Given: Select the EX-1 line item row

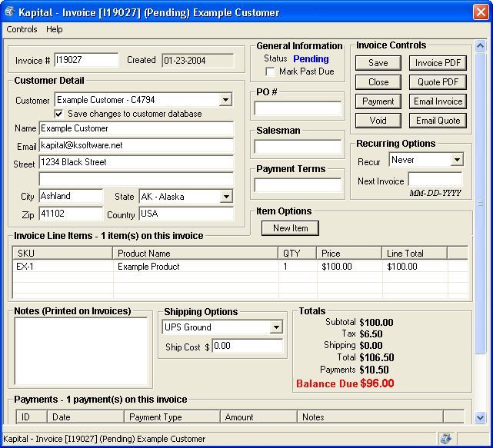Looking at the screenshot, I should [x=240, y=267].
